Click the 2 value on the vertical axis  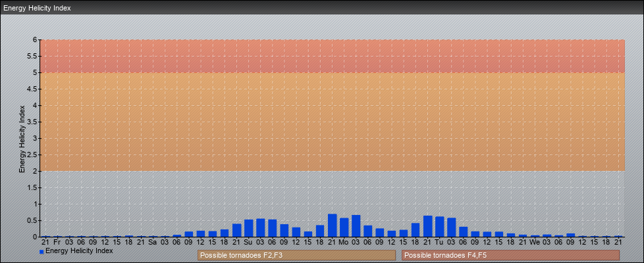[x=36, y=171]
